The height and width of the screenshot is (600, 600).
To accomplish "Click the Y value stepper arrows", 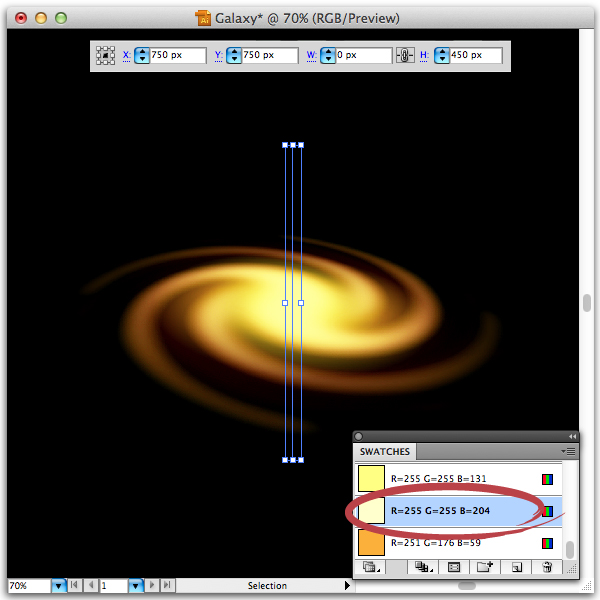I will point(234,55).
